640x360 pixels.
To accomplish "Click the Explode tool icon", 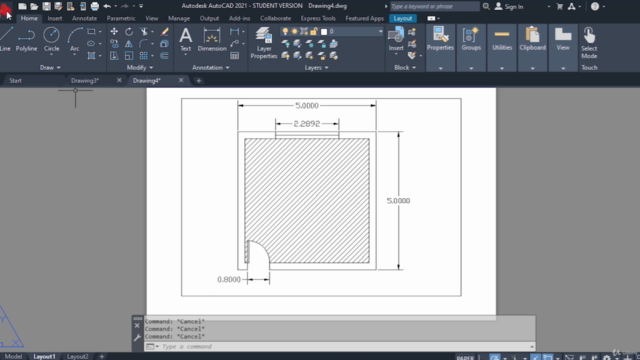I will point(164,44).
